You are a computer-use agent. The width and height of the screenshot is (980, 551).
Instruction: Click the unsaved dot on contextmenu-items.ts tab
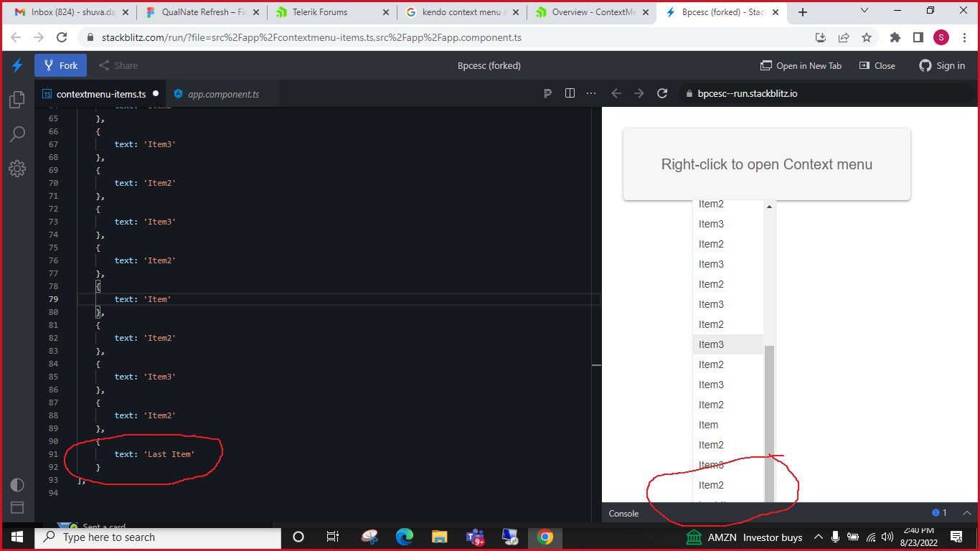click(155, 94)
